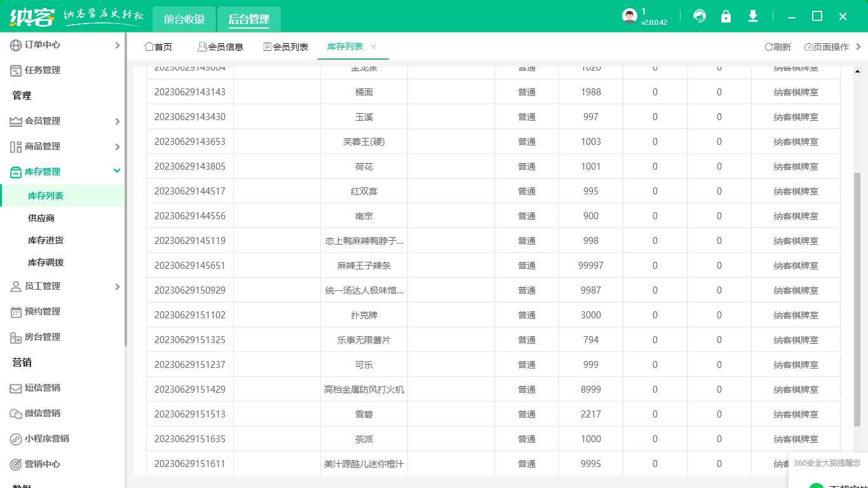Click the download icon in title bar

click(x=753, y=17)
